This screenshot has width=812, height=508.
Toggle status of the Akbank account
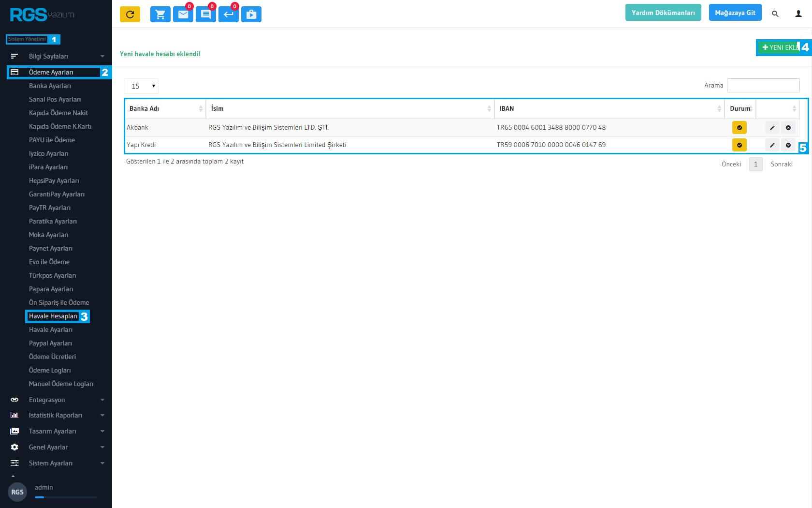(x=739, y=128)
